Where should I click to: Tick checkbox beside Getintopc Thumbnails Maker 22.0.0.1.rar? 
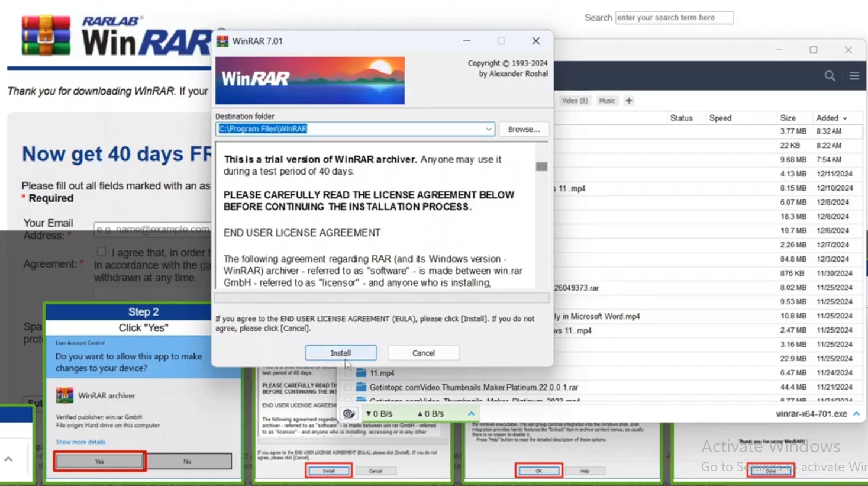(x=348, y=387)
